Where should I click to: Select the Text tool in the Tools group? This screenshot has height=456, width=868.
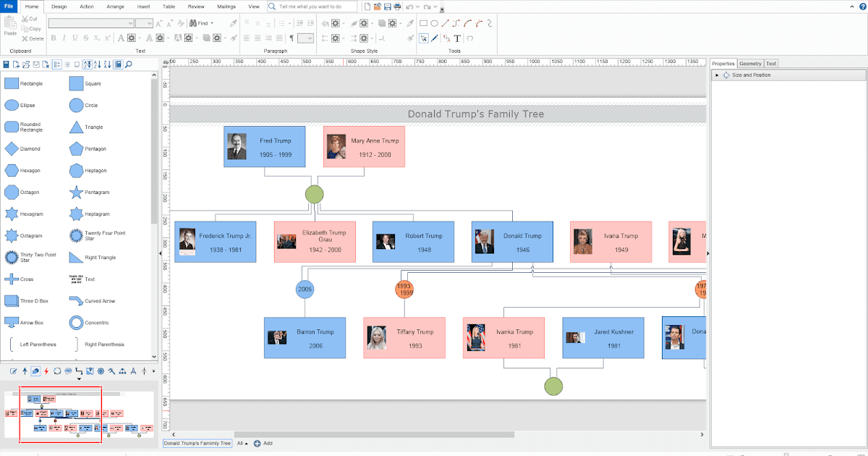(x=457, y=38)
